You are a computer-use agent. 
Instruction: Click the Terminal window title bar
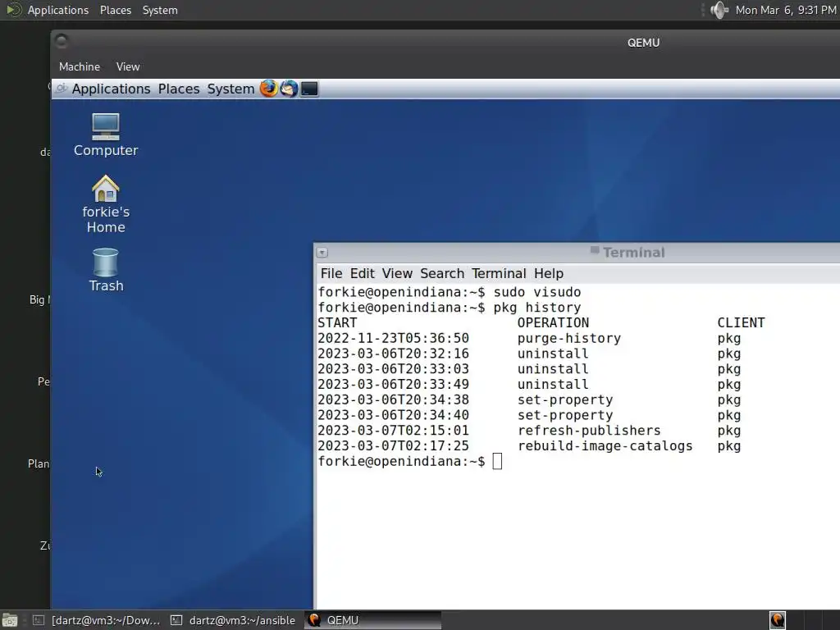click(577, 253)
